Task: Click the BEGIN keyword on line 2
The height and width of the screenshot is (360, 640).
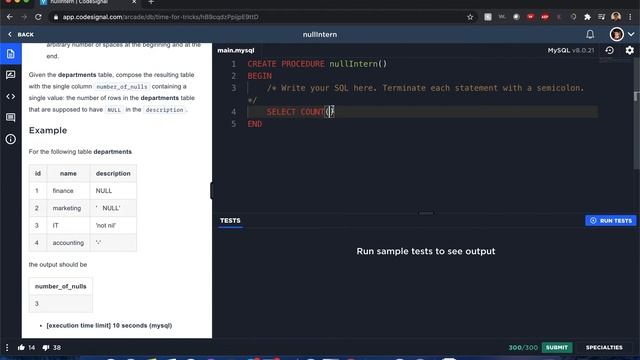Action: pos(260,76)
